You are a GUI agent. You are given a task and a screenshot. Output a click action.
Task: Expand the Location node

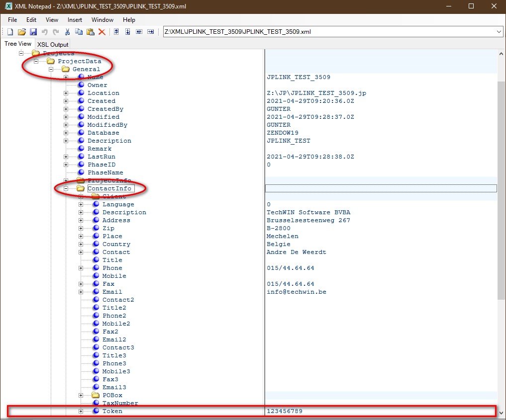coord(66,93)
